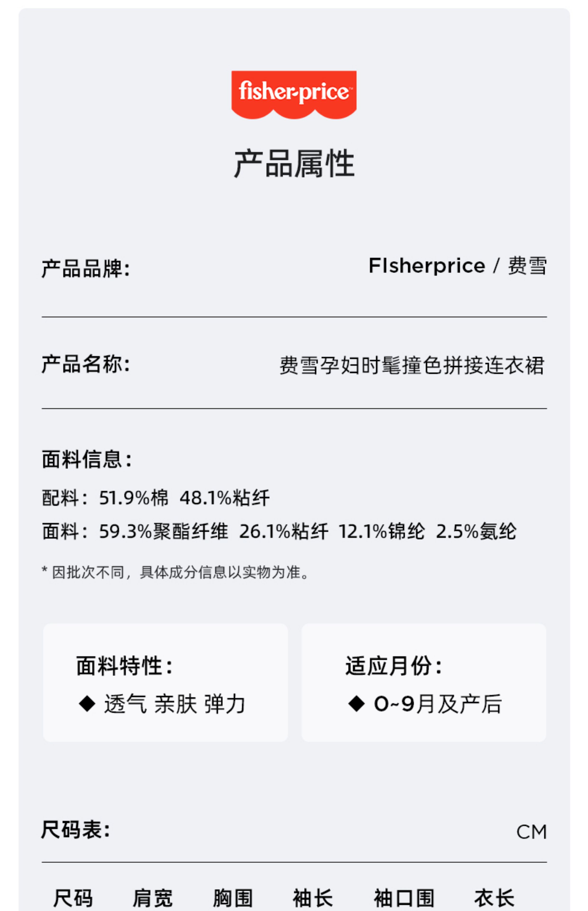Click the CM unit label
588x911 pixels.
pyautogui.click(x=532, y=832)
